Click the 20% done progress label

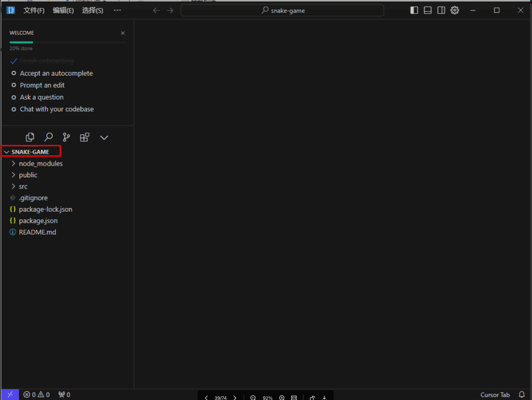coord(21,48)
